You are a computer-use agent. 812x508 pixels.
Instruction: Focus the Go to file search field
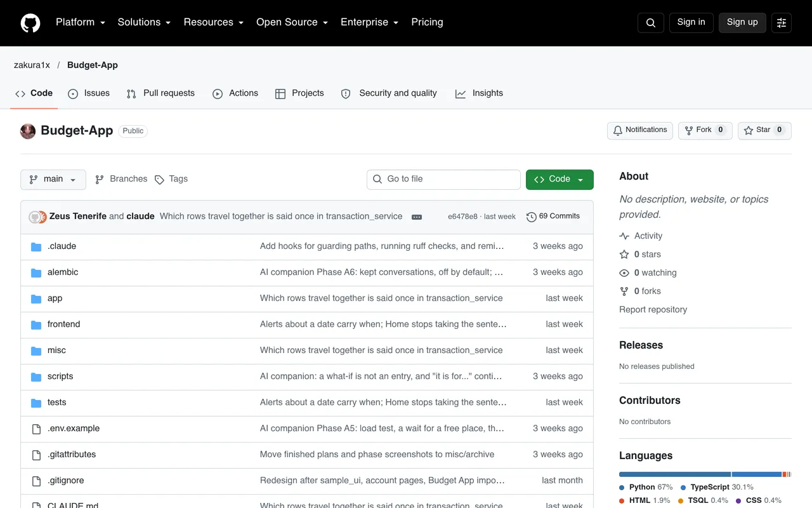[443, 179]
